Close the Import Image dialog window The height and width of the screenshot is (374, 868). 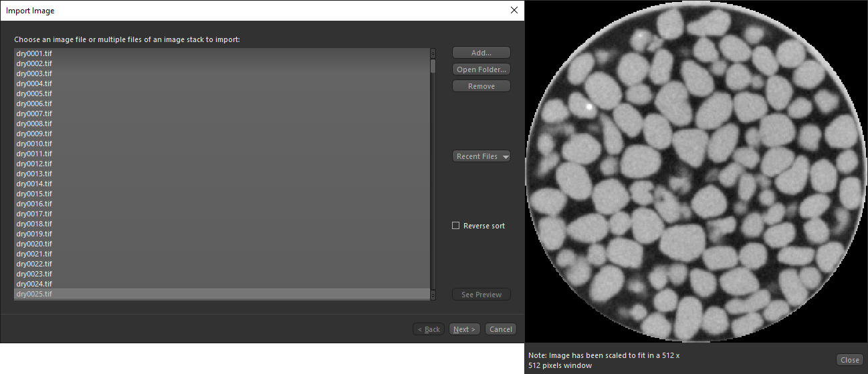pos(514,10)
